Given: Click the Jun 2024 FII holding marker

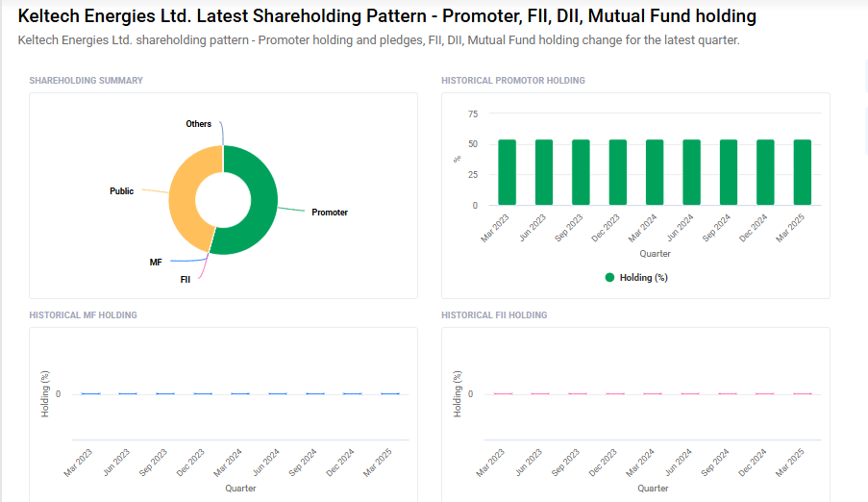Looking at the screenshot, I should 690,394.
